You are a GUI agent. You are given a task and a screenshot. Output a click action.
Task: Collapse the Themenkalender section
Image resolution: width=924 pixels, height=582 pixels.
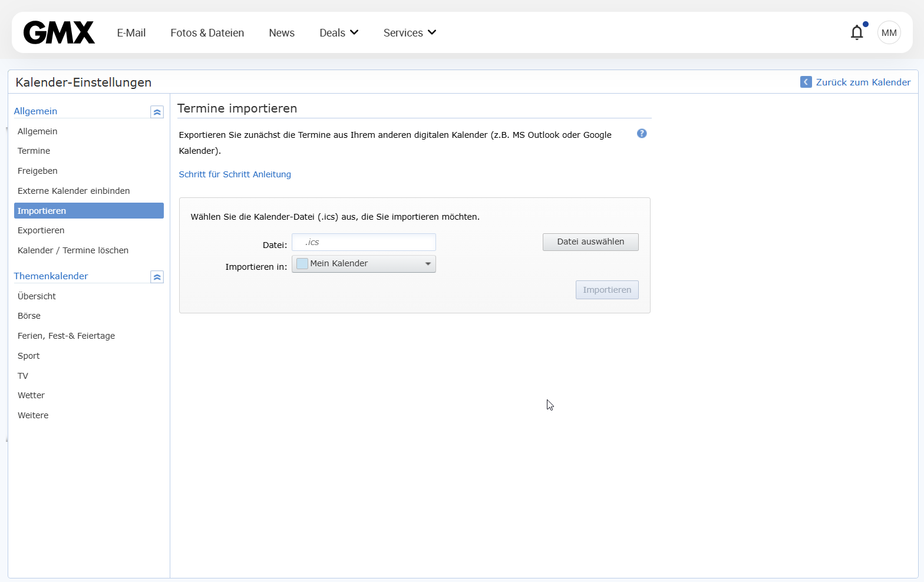click(157, 277)
